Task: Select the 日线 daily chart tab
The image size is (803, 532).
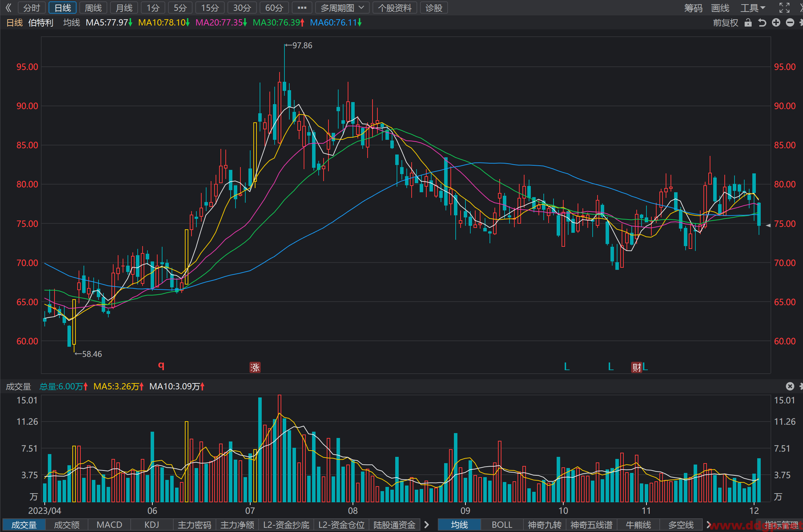Action: tap(63, 8)
